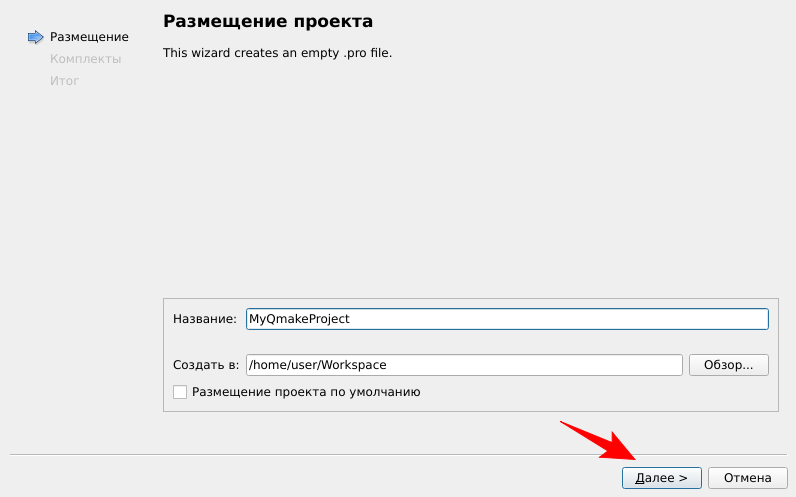Screen dimensions: 796x497
Task: Click the 'This wizard creates an empty .pro file' text
Action: [x=277, y=52]
